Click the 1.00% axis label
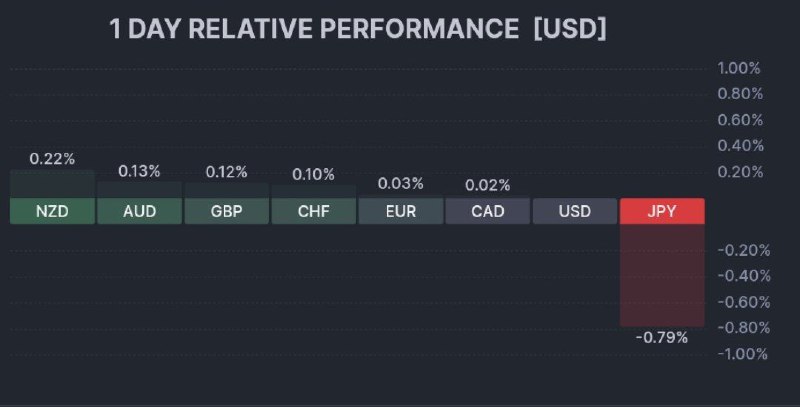This screenshot has height=407, width=800. pyautogui.click(x=739, y=68)
